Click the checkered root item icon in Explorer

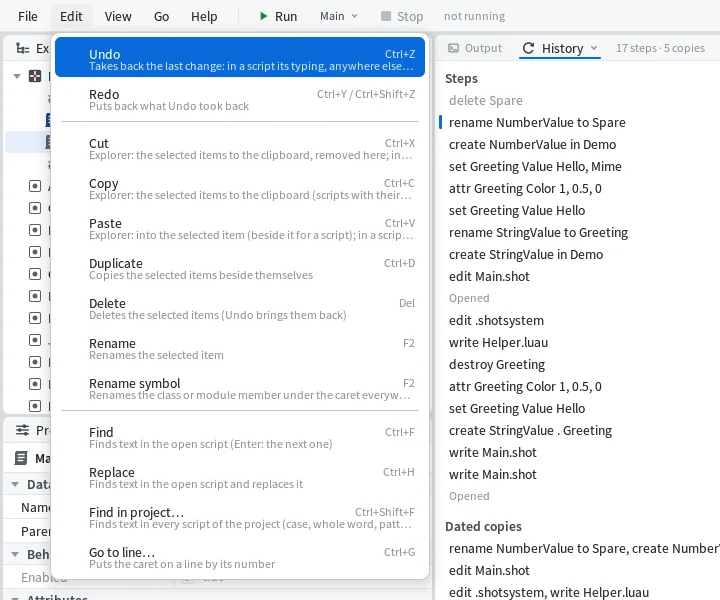tap(35, 76)
